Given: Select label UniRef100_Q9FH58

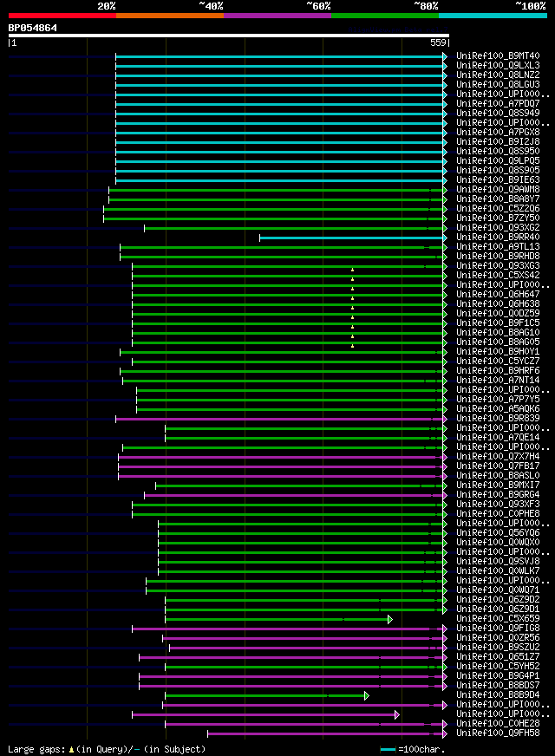Looking at the screenshot, I should [498, 733].
